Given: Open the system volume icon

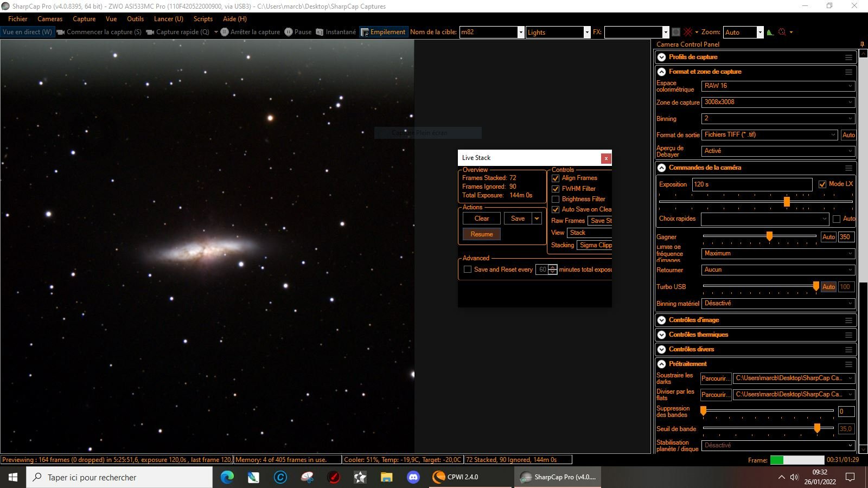Looking at the screenshot, I should pyautogui.click(x=795, y=477).
